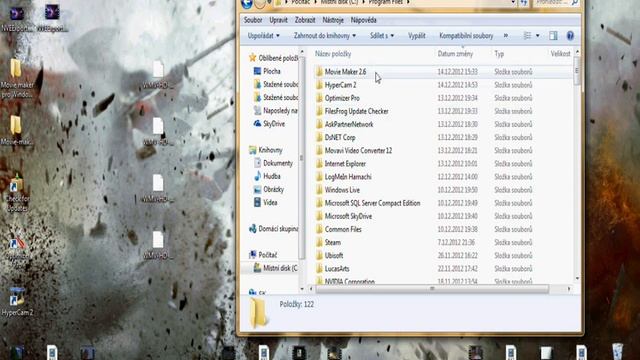Screen dimensions: 640x360
Task: Click the horizontal scrollbar in file list
Action: point(432,289)
